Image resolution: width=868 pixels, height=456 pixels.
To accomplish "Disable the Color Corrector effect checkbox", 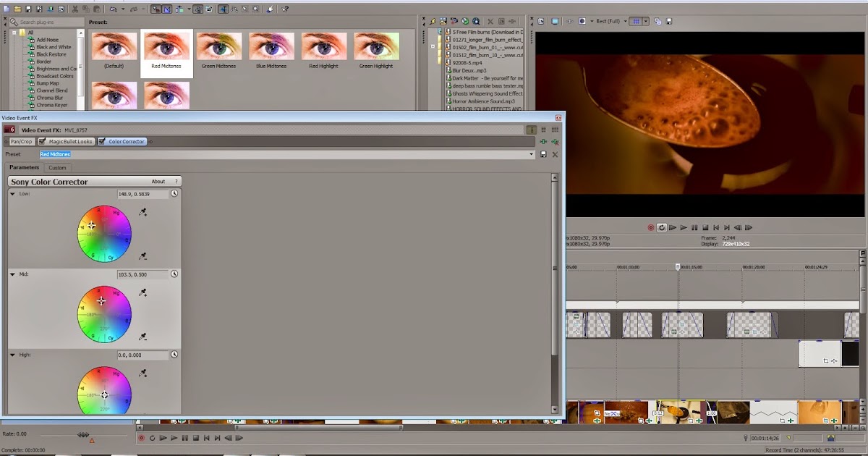I will click(x=102, y=142).
